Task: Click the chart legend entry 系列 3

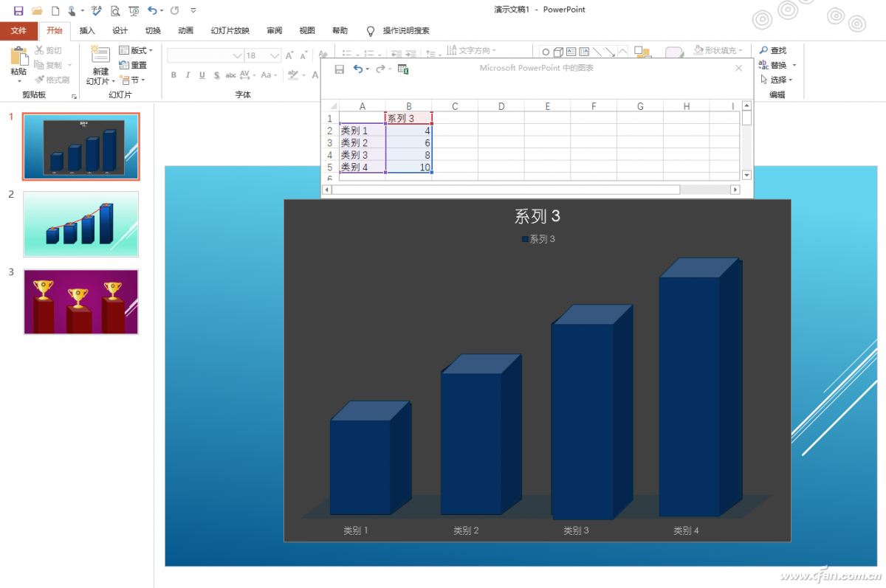Action: tap(538, 239)
